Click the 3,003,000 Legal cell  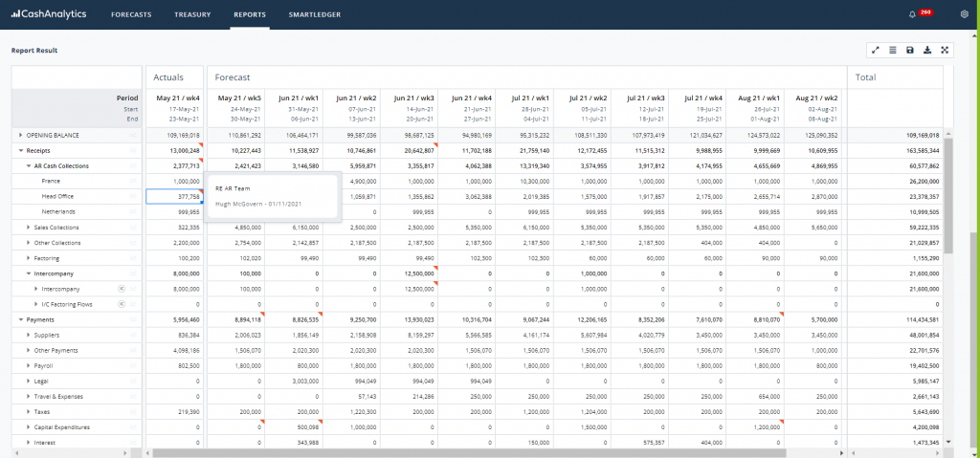[x=294, y=382]
